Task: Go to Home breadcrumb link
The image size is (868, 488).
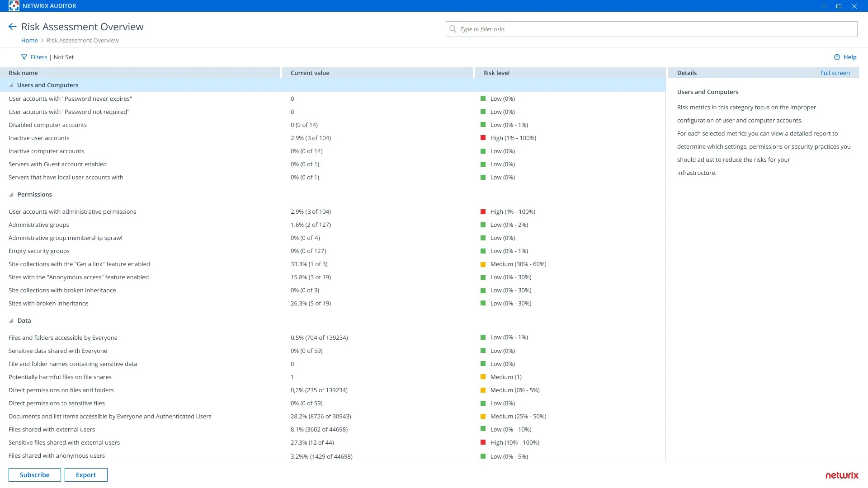Action: click(29, 40)
